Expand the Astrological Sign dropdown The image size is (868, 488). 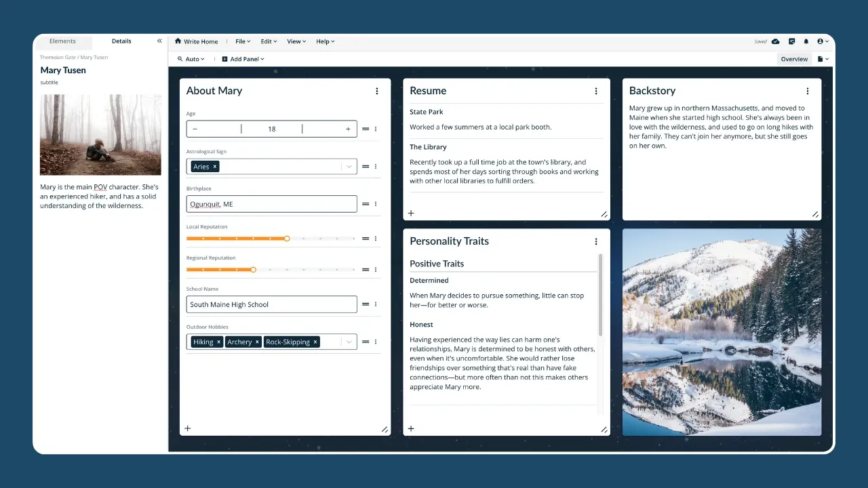click(349, 167)
